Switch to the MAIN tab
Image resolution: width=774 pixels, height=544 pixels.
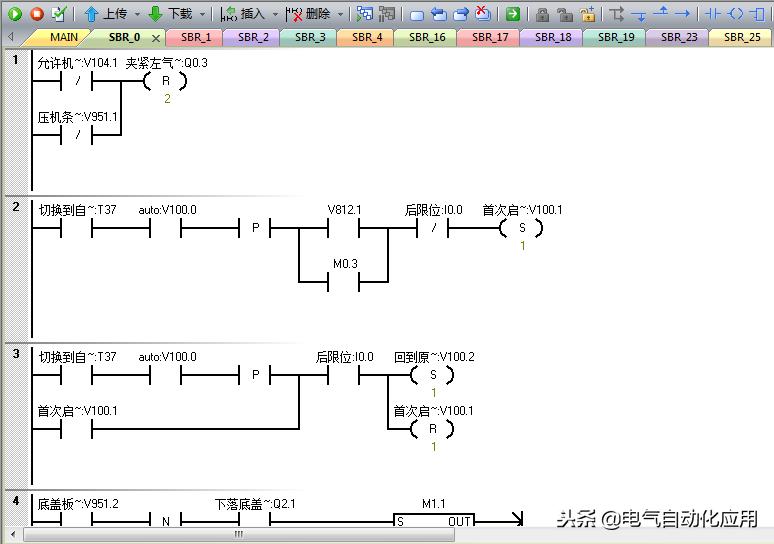[64, 38]
